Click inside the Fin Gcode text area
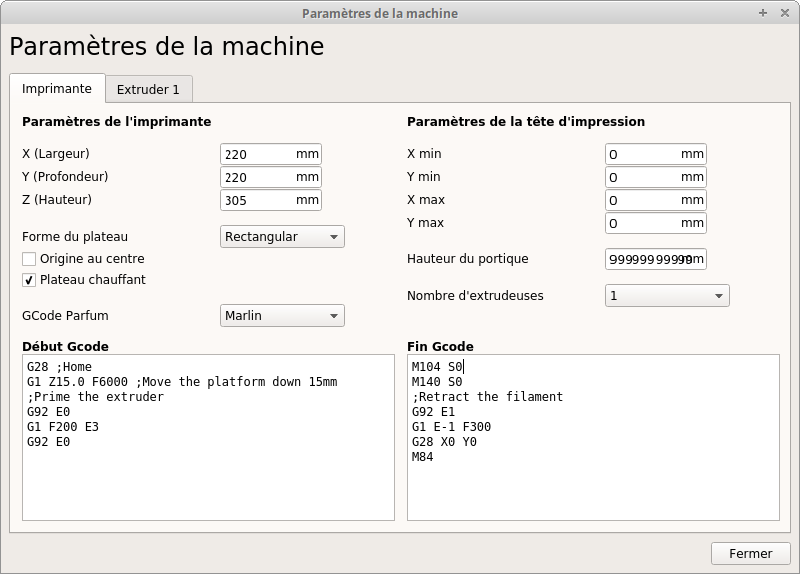 tap(593, 437)
